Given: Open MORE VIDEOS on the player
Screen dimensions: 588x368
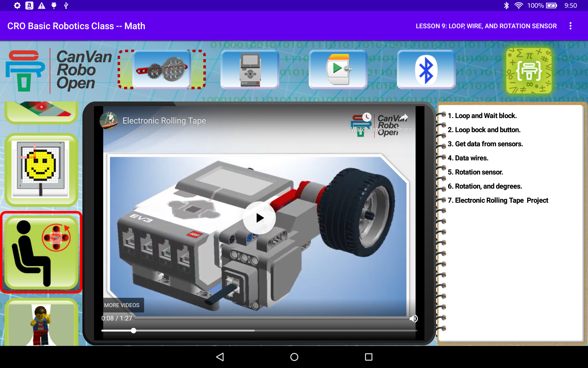Looking at the screenshot, I should coord(121,305).
